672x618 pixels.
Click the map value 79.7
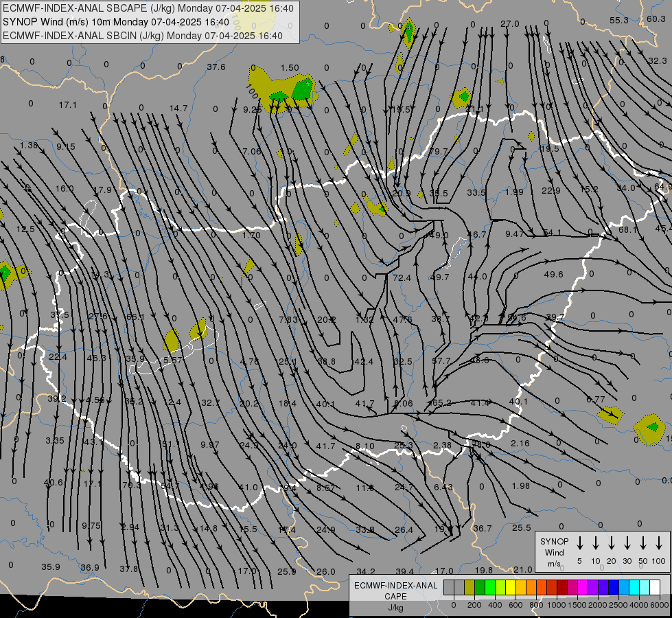(x=438, y=151)
